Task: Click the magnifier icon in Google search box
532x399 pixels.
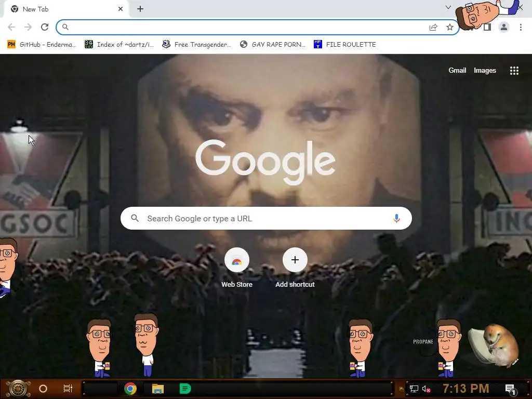Action: [x=135, y=218]
